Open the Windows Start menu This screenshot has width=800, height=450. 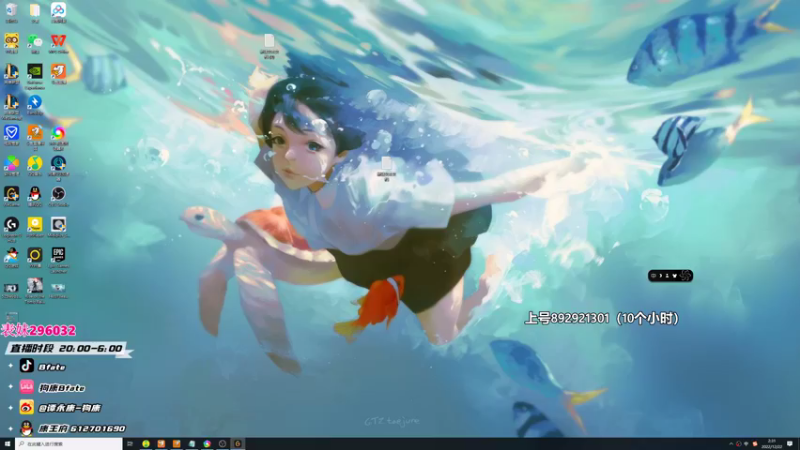[x=7, y=444]
